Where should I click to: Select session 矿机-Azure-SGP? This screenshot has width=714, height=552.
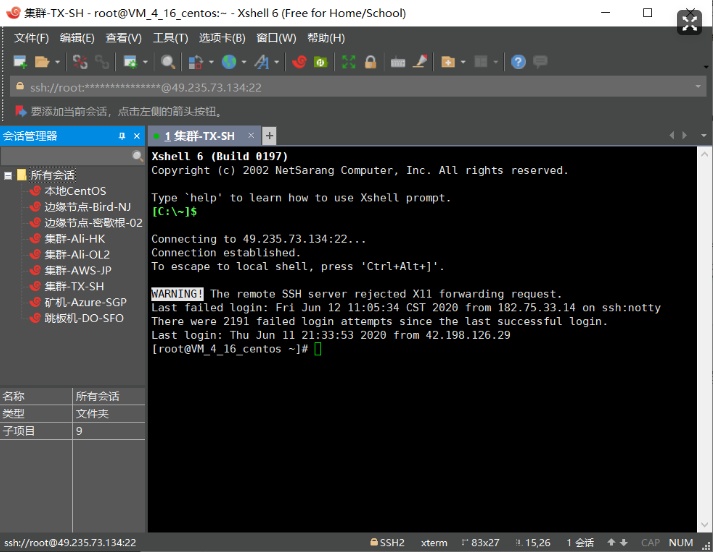point(86,302)
